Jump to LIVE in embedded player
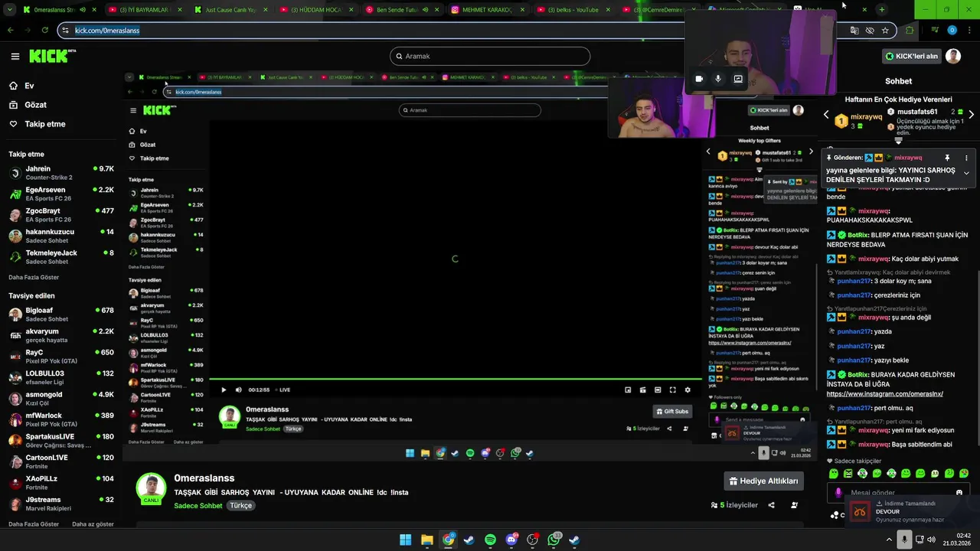The image size is (980, 551). coord(283,390)
